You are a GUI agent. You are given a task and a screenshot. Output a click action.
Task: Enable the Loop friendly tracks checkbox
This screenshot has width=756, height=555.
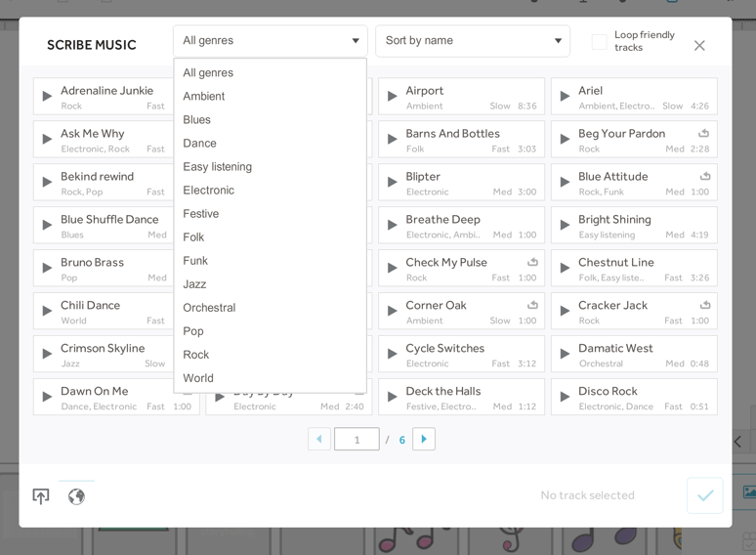pos(600,42)
